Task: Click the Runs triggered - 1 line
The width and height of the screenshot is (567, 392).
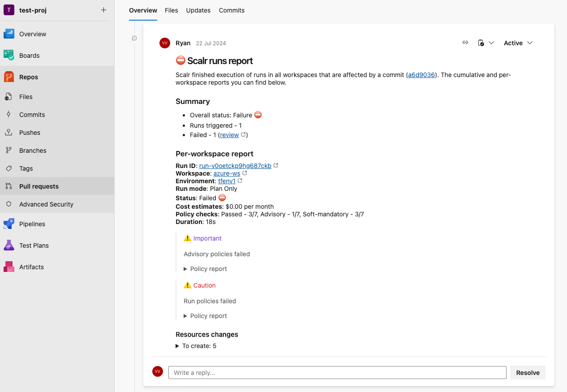Action: tap(216, 125)
